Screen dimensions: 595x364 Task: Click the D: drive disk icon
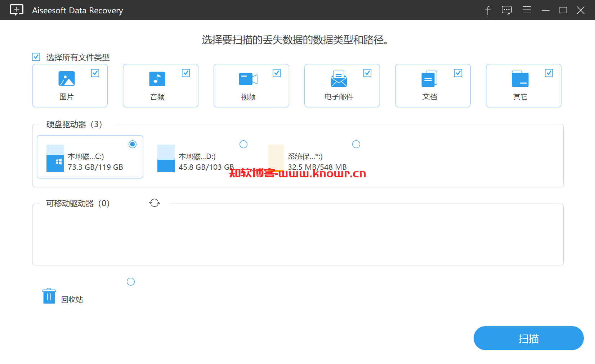tap(166, 158)
